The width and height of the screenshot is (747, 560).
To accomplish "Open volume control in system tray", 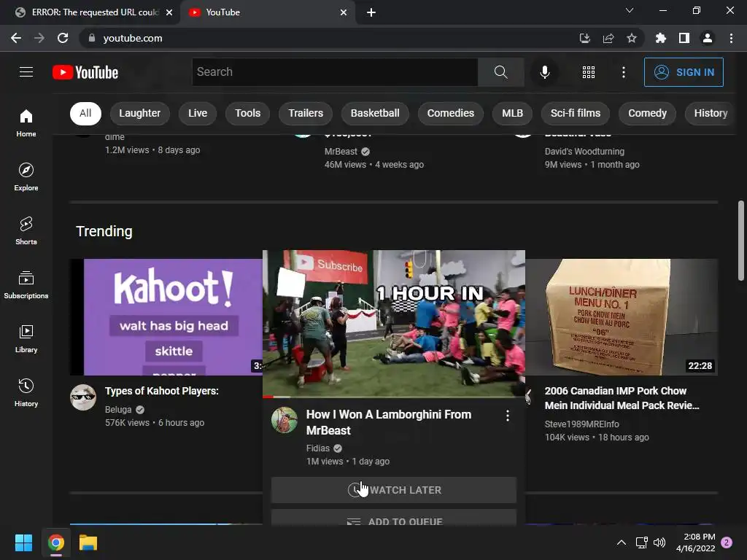I will click(x=659, y=542).
